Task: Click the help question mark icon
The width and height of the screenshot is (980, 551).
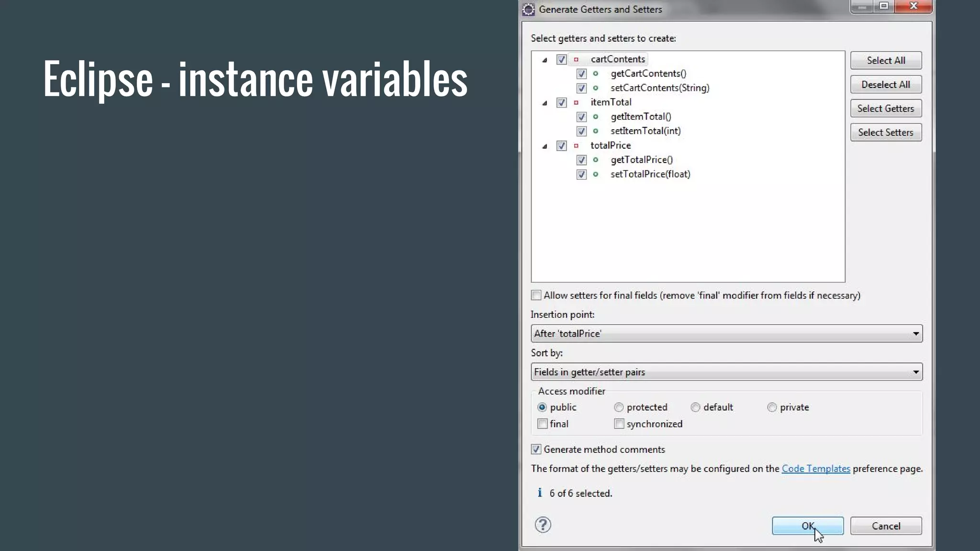Action: pos(543,525)
